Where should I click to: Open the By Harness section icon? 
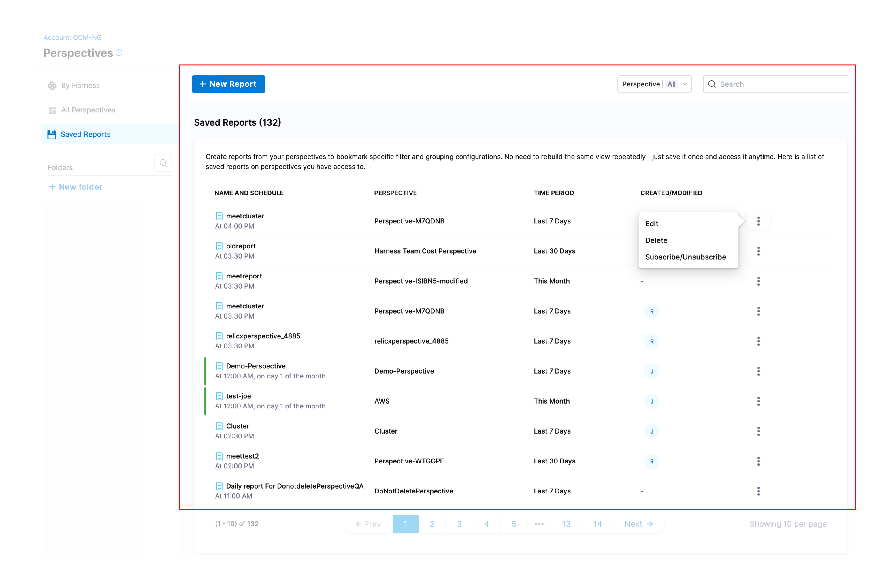coord(52,86)
